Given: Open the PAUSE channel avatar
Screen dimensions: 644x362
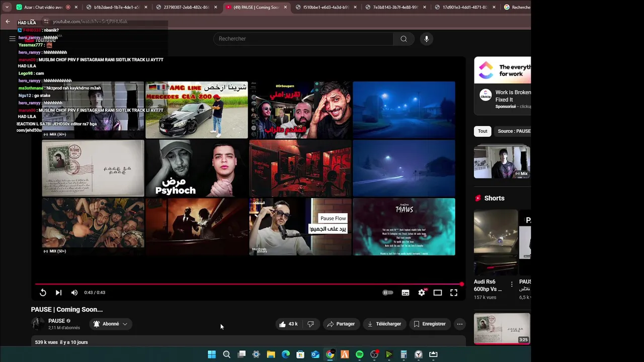Looking at the screenshot, I should 38,324.
